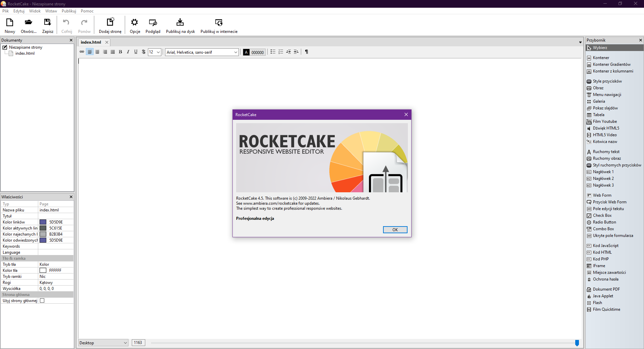Image resolution: width=644 pixels, height=349 pixels.
Task: Open the text color 000000 picker
Action: (x=254, y=52)
